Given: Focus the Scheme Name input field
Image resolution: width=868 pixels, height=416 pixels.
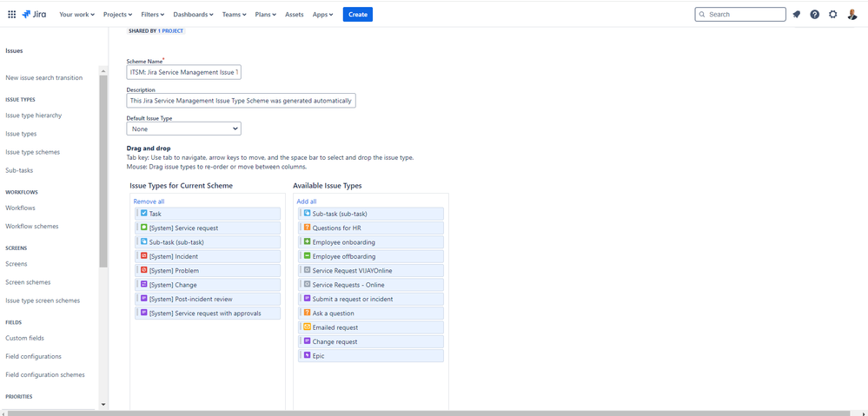Looking at the screenshot, I should tap(184, 72).
